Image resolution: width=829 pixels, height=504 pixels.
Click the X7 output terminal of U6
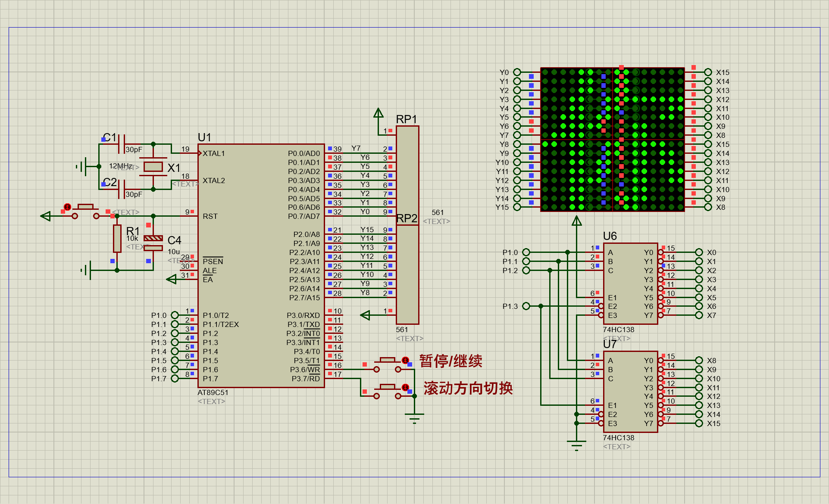699,315
